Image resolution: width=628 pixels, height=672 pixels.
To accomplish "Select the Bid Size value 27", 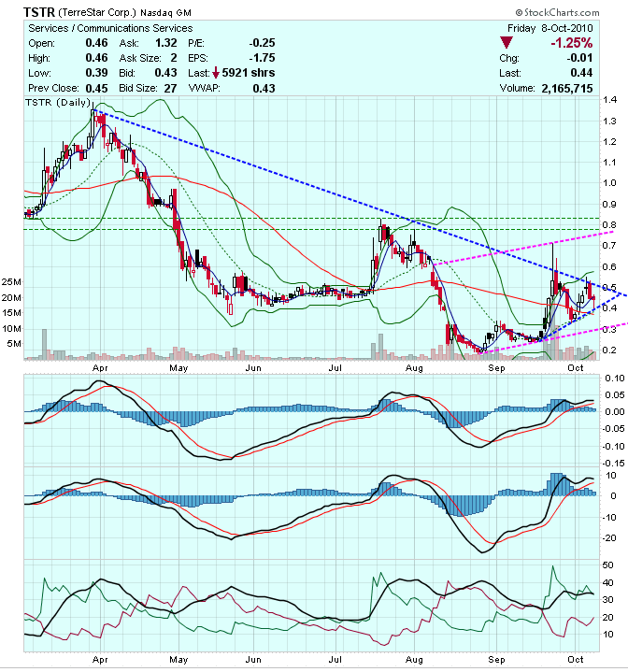I will click(170, 88).
